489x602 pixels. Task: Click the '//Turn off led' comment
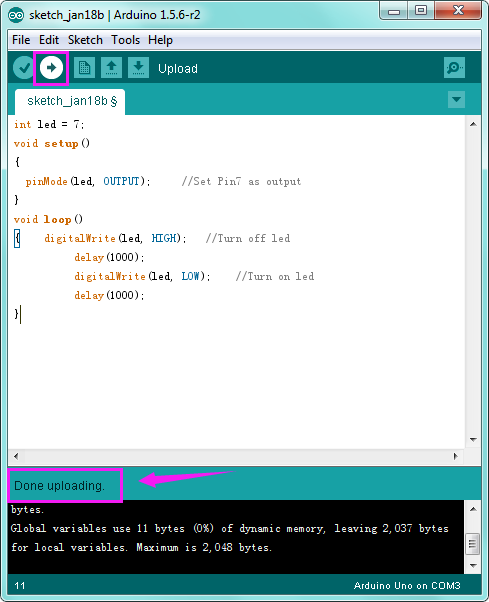pyautogui.click(x=248, y=238)
